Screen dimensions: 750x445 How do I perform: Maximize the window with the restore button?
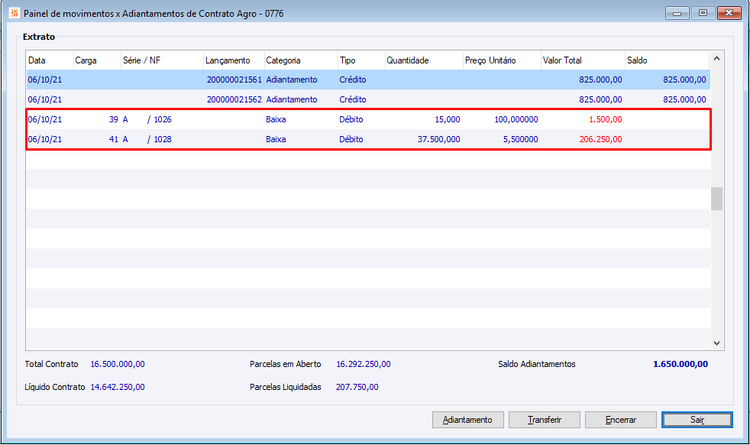point(703,13)
